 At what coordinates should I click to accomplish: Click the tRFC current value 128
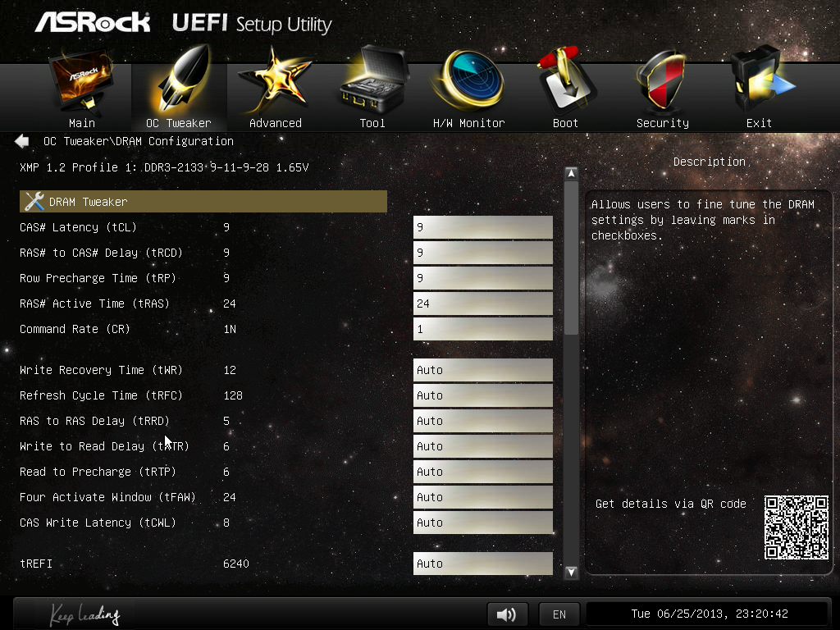tap(233, 395)
